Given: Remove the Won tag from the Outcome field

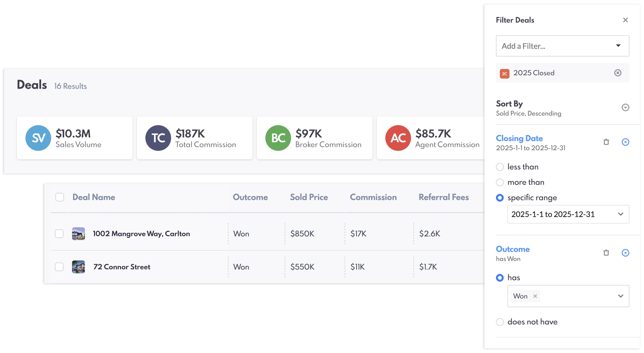Looking at the screenshot, I should click(535, 296).
